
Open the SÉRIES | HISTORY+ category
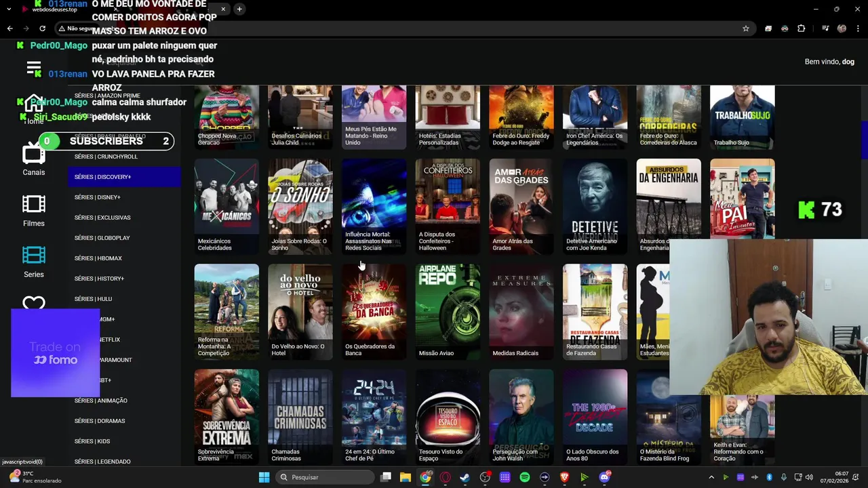point(124,279)
